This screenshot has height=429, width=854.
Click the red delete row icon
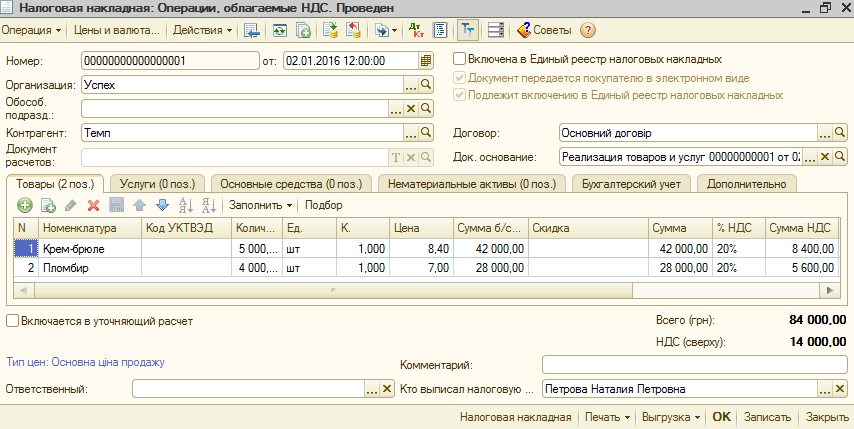click(x=93, y=205)
